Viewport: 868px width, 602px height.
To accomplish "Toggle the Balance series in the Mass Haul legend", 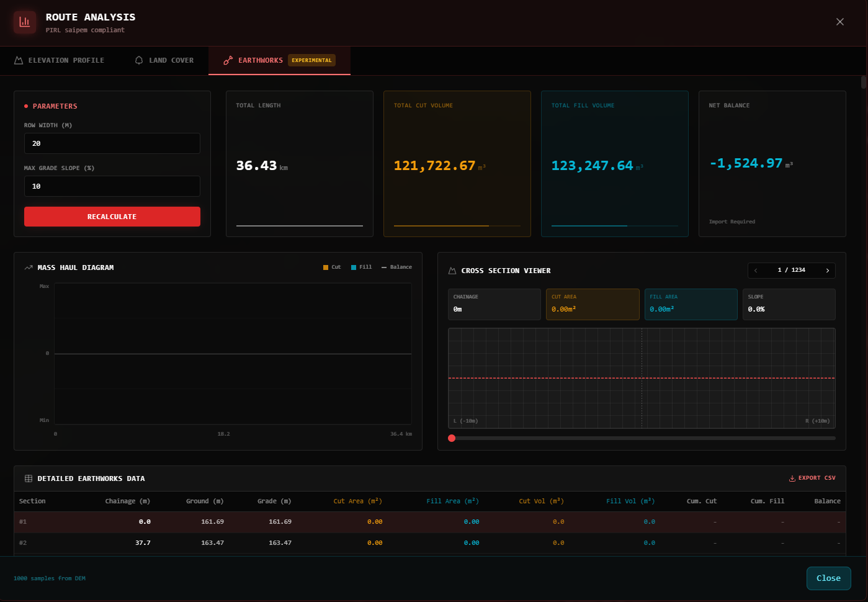I will point(396,267).
